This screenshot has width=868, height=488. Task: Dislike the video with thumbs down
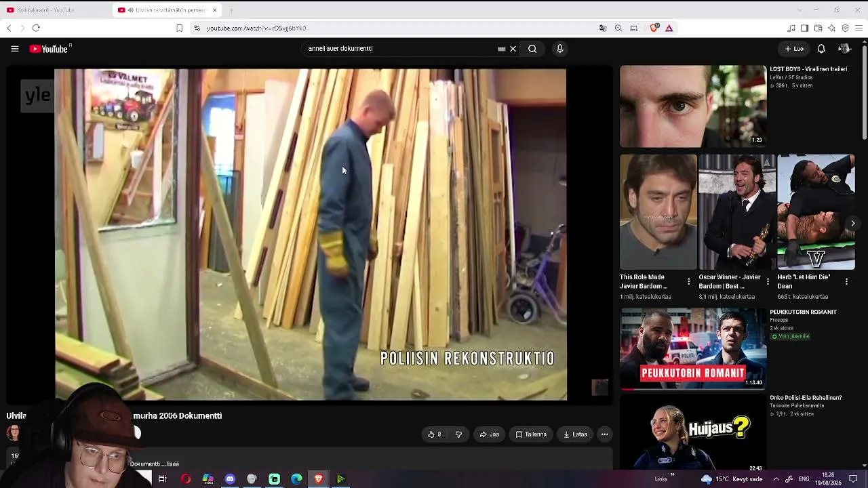tap(458, 434)
